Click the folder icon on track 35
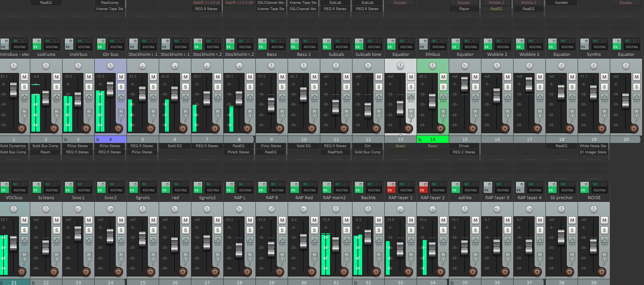 click(452, 283)
